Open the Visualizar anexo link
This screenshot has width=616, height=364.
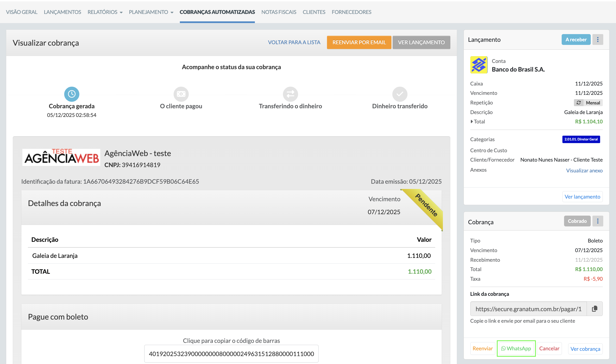tap(584, 170)
